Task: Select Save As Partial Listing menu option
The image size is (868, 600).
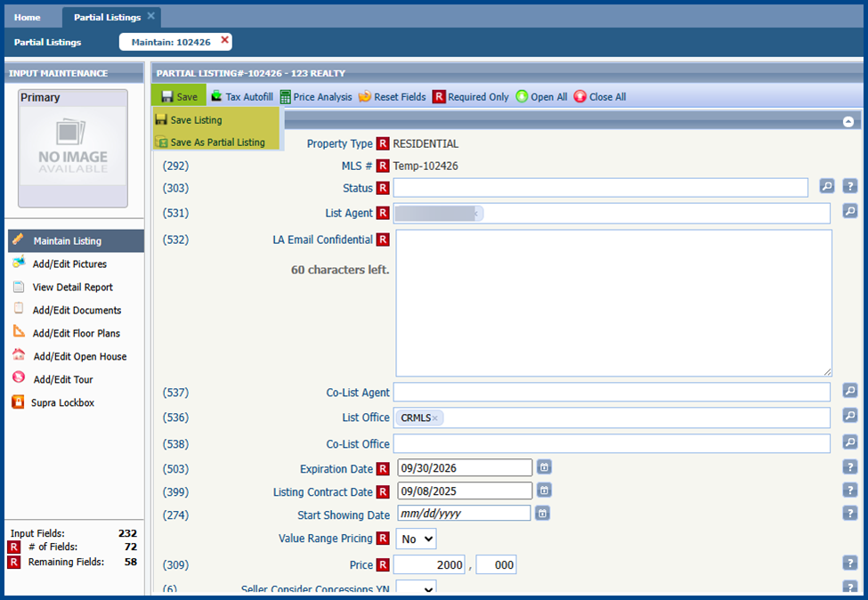Action: pos(217,142)
